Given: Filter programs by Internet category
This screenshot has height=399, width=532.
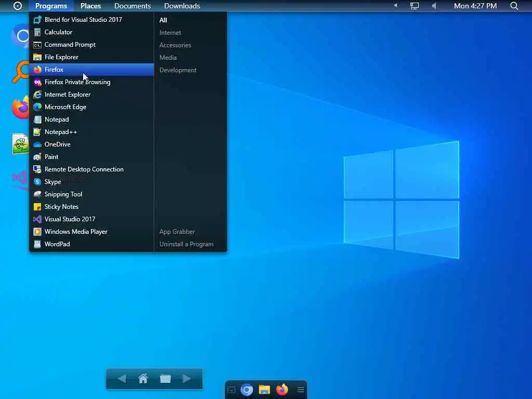Looking at the screenshot, I should [x=170, y=33].
